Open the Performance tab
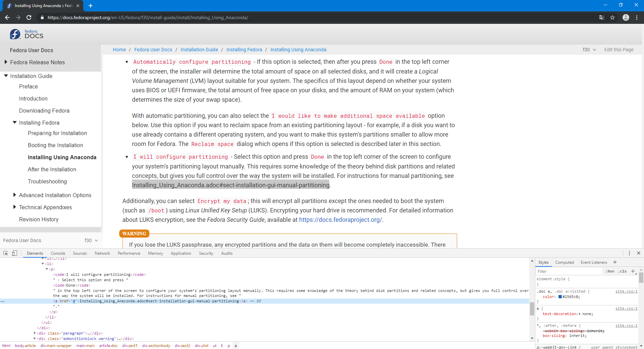The image size is (644, 349). pos(129,253)
